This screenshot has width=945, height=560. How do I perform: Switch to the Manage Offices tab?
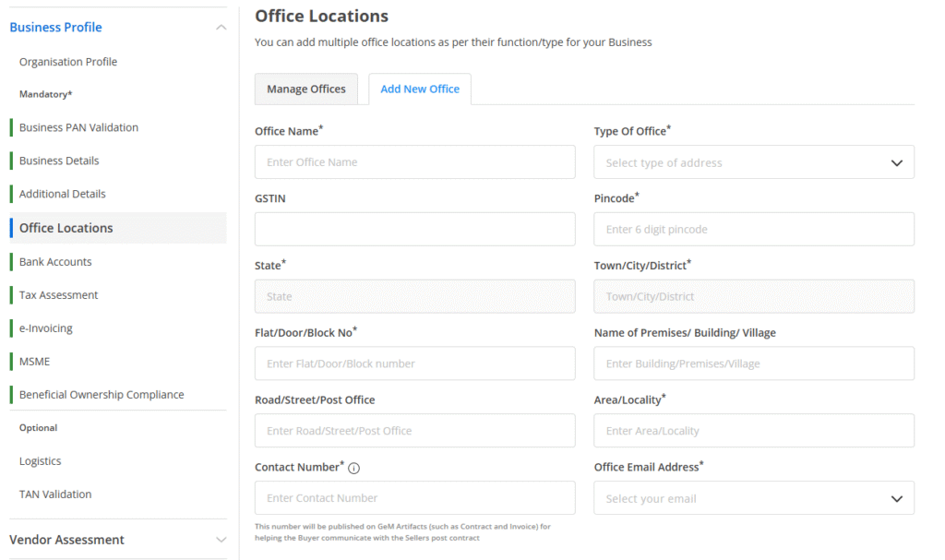305,89
